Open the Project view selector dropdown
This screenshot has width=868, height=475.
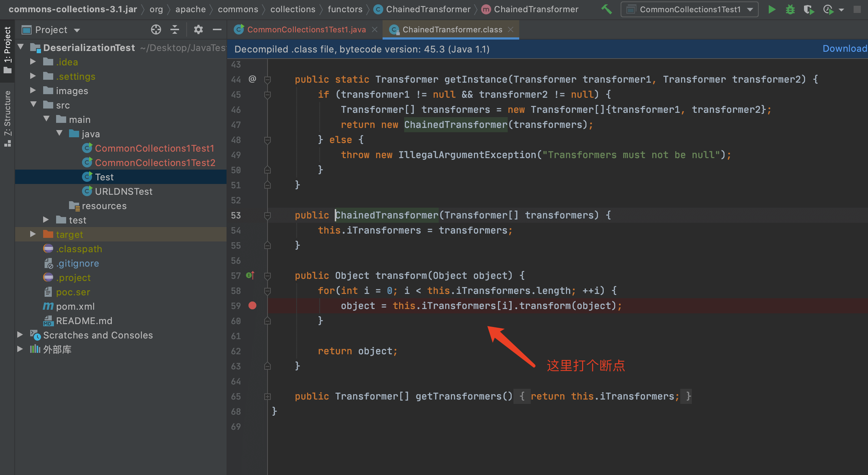[x=51, y=30]
